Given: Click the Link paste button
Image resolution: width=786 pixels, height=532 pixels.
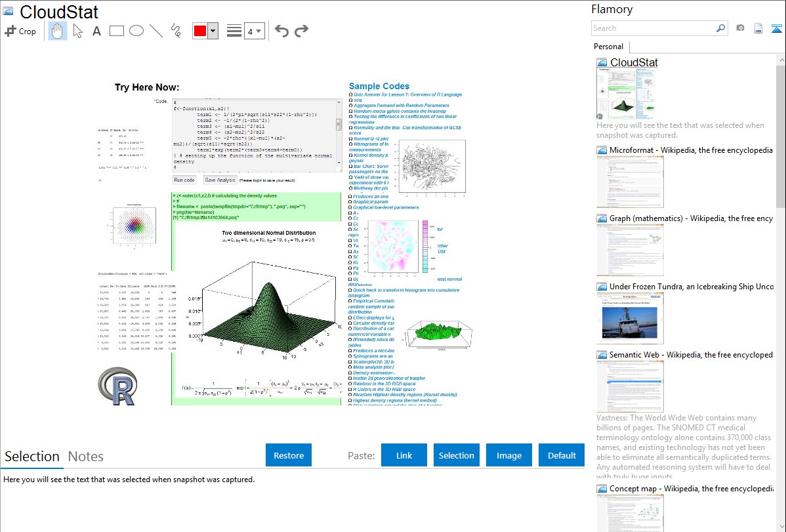Looking at the screenshot, I should pyautogui.click(x=404, y=455).
